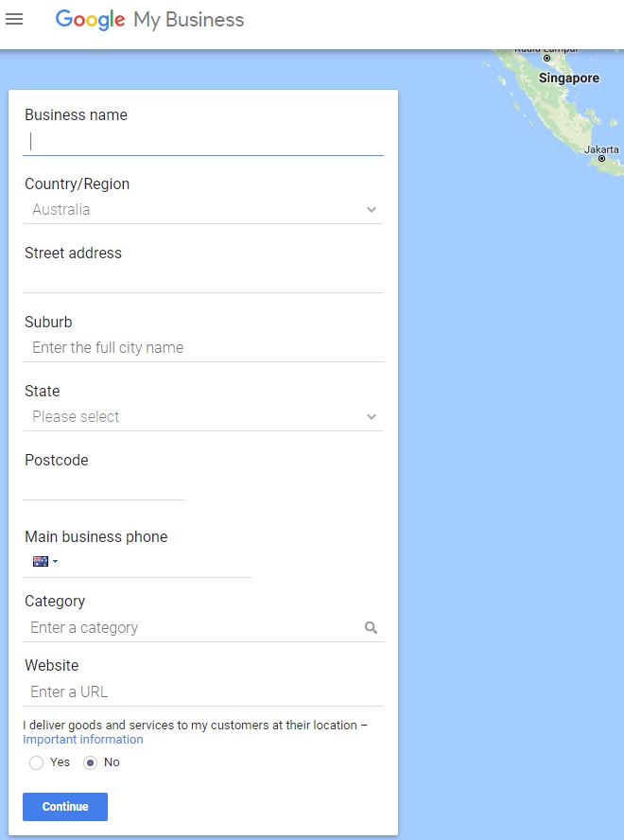Select the No delivery radio button
Viewport: 624px width, 840px height.
pyautogui.click(x=90, y=762)
